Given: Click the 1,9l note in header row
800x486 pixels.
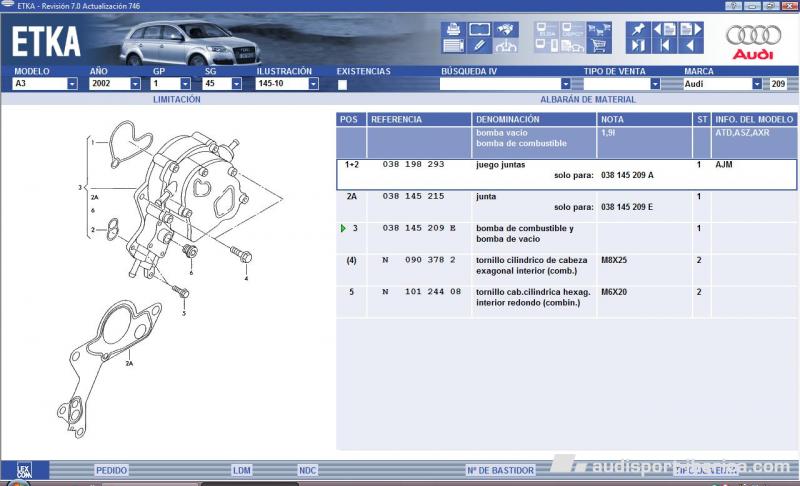Looking at the screenshot, I should 608,133.
